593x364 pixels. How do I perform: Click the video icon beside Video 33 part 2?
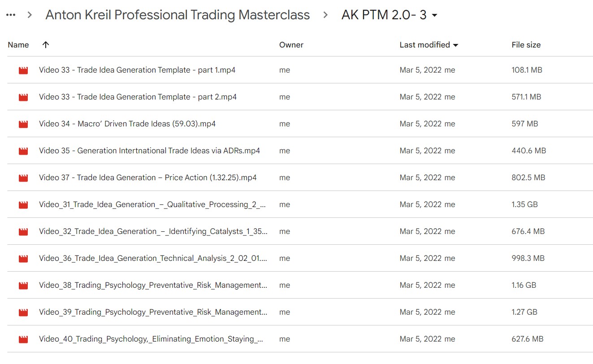23,97
